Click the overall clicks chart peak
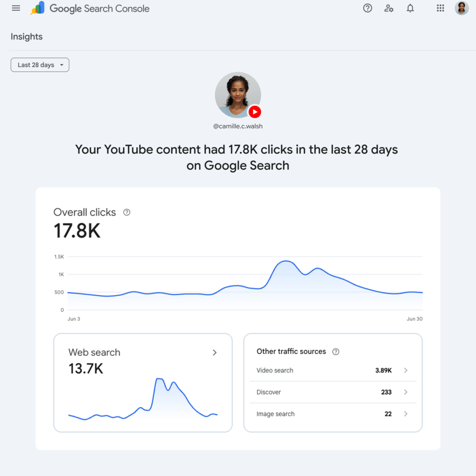476x476 pixels. click(286, 261)
